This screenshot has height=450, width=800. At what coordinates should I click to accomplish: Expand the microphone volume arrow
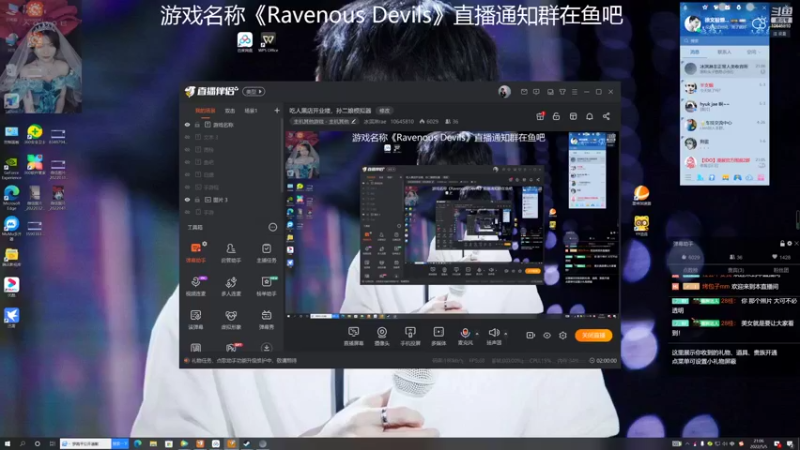pyautogui.click(x=477, y=334)
